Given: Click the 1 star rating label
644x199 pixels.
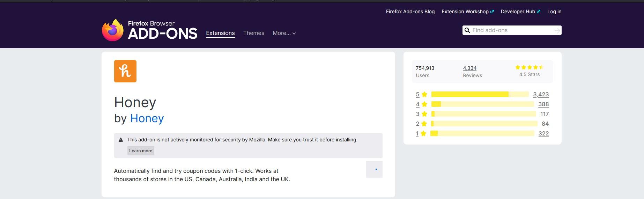Looking at the screenshot, I should [x=422, y=133].
